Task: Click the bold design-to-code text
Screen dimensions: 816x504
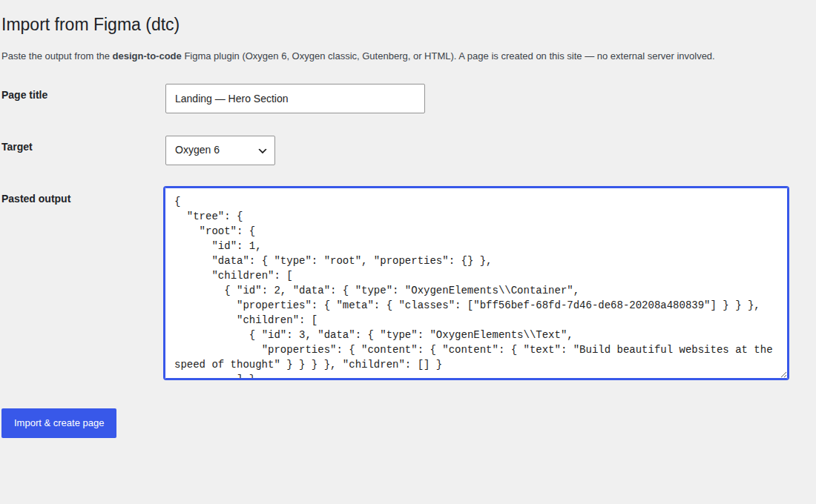Action: tap(147, 56)
